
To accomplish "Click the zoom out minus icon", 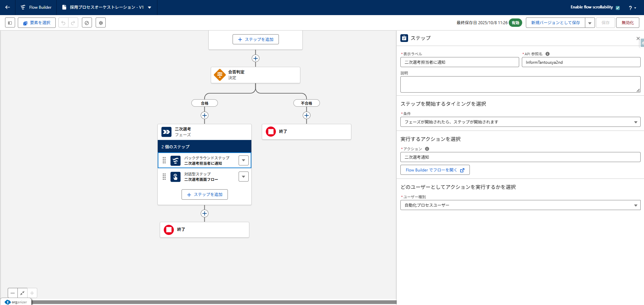I will (13, 293).
